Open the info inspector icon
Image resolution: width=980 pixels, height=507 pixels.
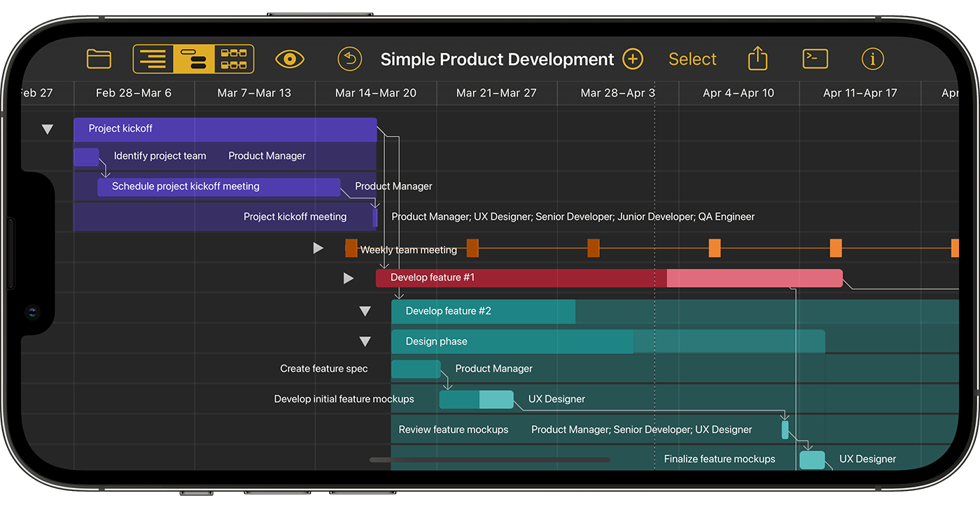(x=872, y=59)
